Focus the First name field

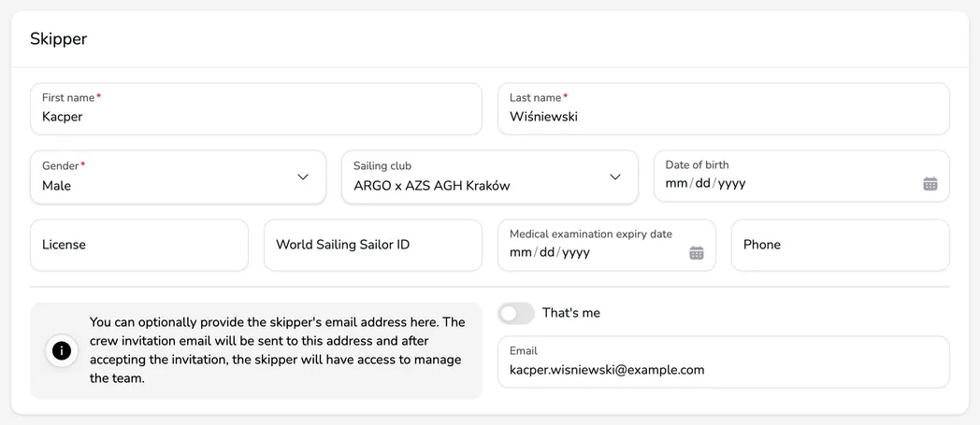(256, 108)
